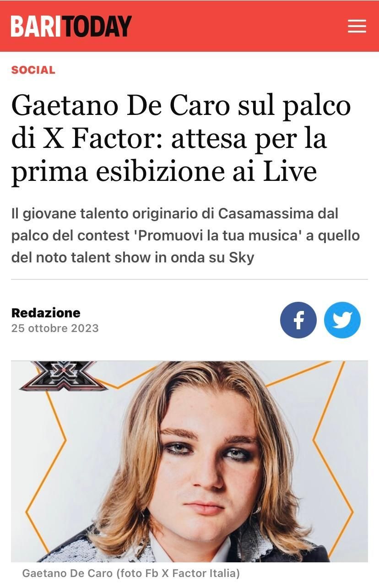Select the article headline about Gaetano De Caro
379x588 pixels.
(181, 138)
